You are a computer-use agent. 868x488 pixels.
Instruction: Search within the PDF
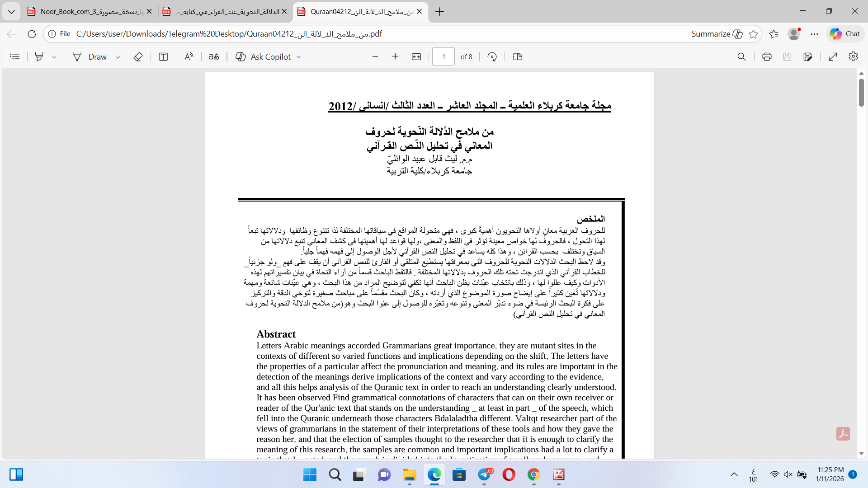741,56
